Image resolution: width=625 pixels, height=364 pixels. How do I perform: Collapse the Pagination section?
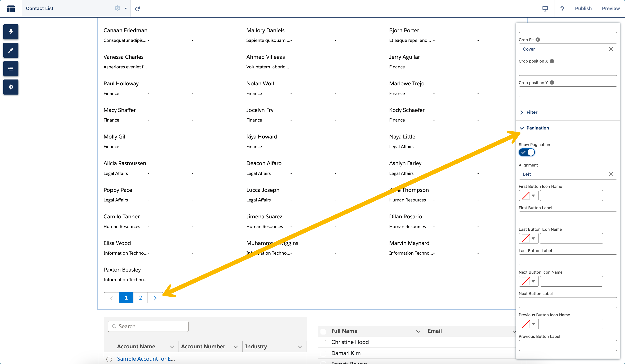pos(537,128)
